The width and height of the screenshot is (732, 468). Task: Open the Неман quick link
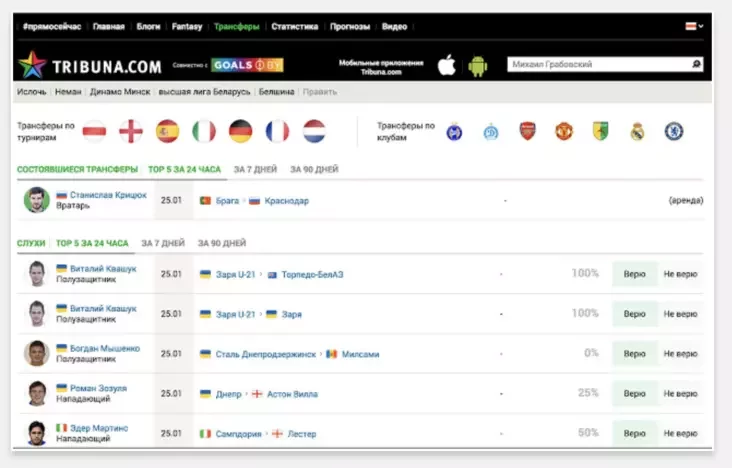pos(68,92)
